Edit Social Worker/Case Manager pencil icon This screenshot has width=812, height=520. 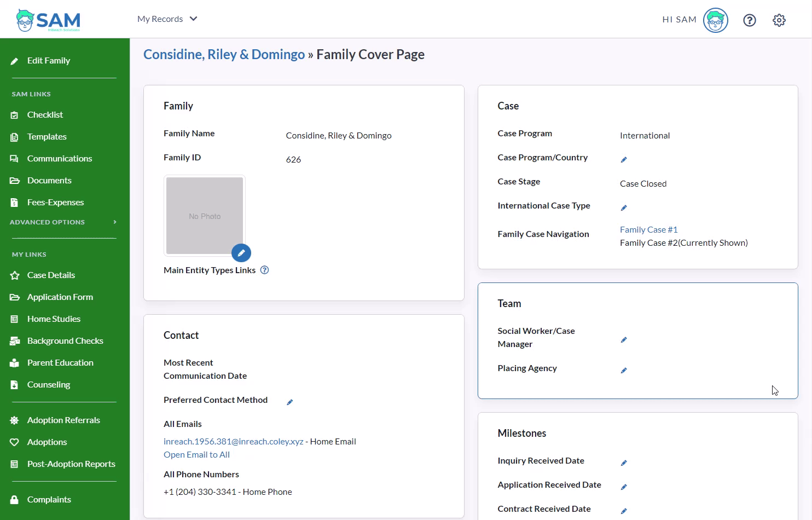pyautogui.click(x=624, y=340)
